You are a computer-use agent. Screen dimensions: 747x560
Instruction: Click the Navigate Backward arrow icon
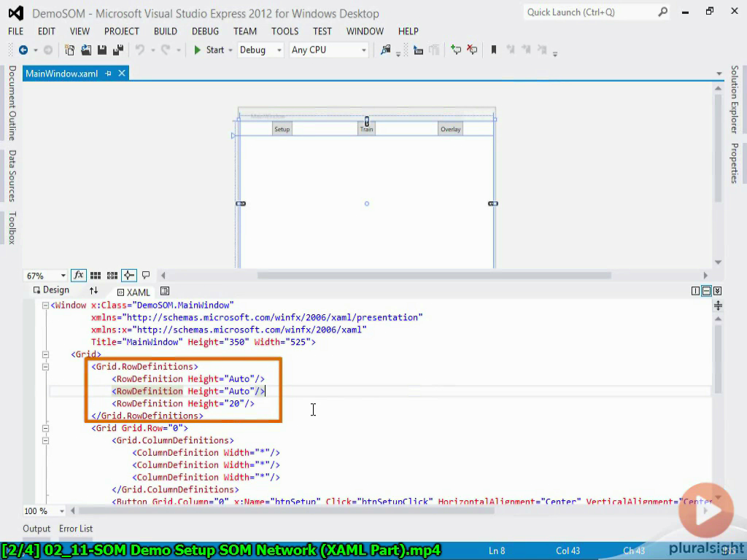(23, 50)
